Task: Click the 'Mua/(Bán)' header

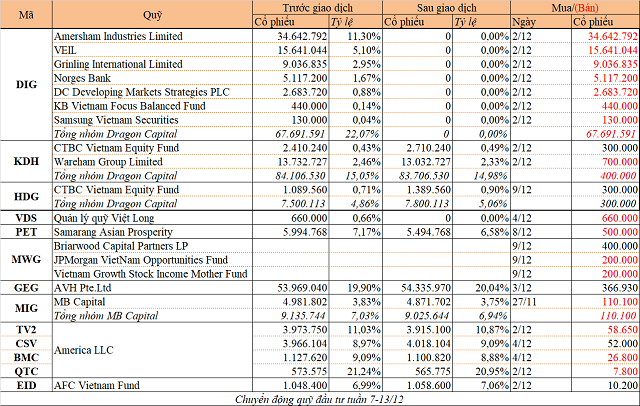Action: (x=575, y=8)
